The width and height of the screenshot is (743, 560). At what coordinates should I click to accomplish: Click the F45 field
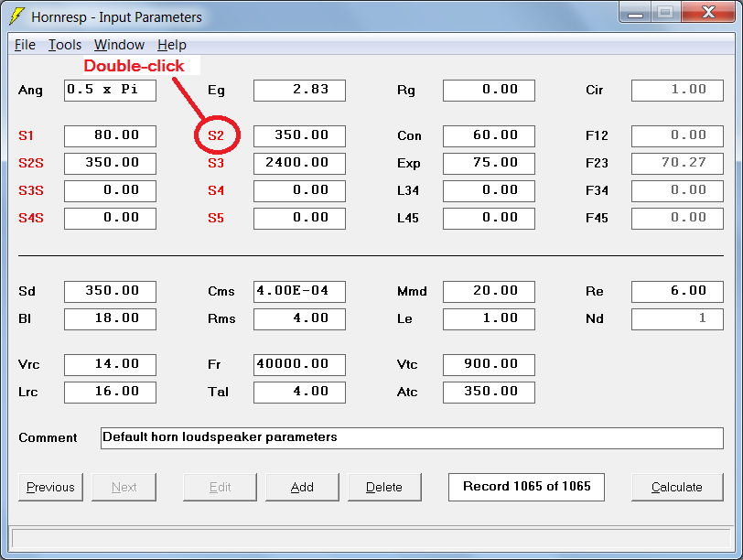point(678,219)
